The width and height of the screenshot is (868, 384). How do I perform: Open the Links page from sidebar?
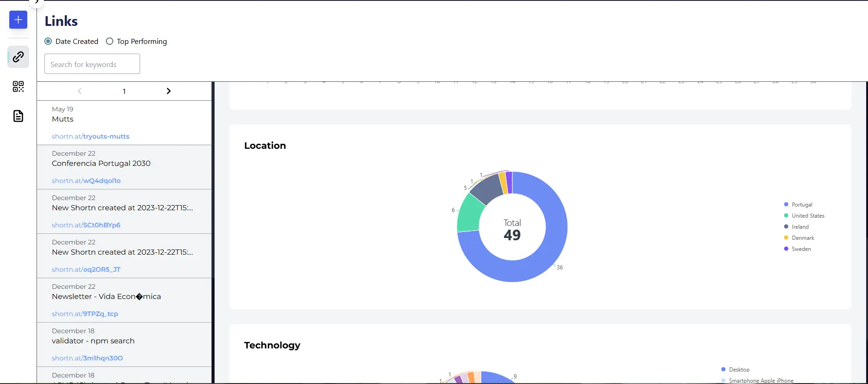18,57
